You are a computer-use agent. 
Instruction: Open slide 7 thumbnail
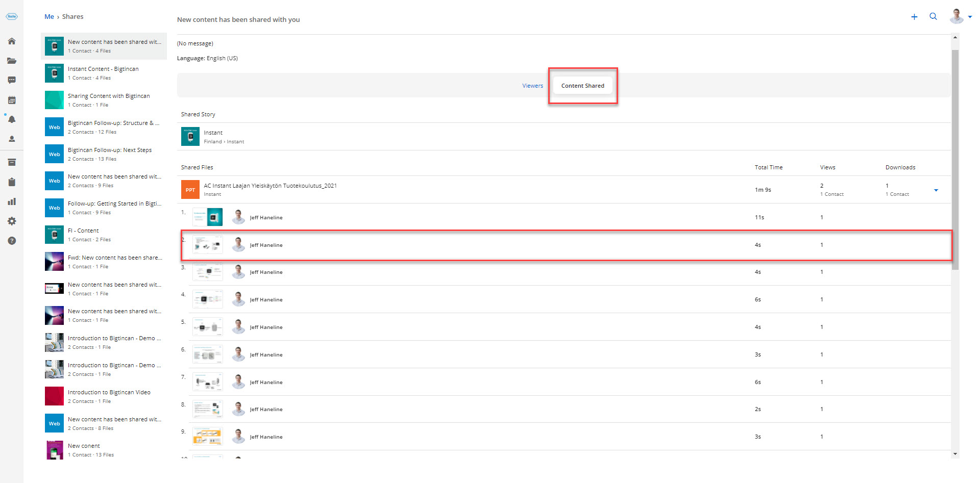207,382
